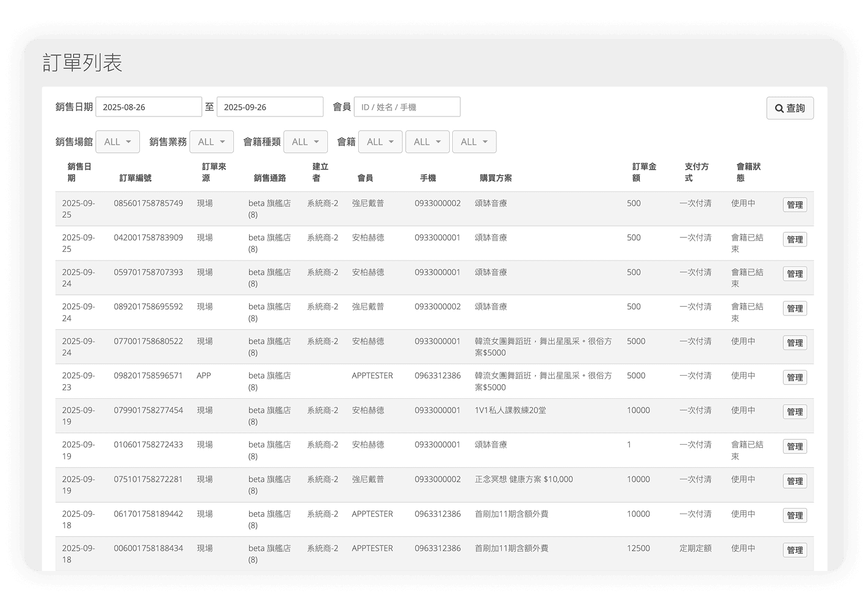Click 管理 on the 正念冥想 健康方案 order row
This screenshot has height=610, width=868.
(795, 481)
